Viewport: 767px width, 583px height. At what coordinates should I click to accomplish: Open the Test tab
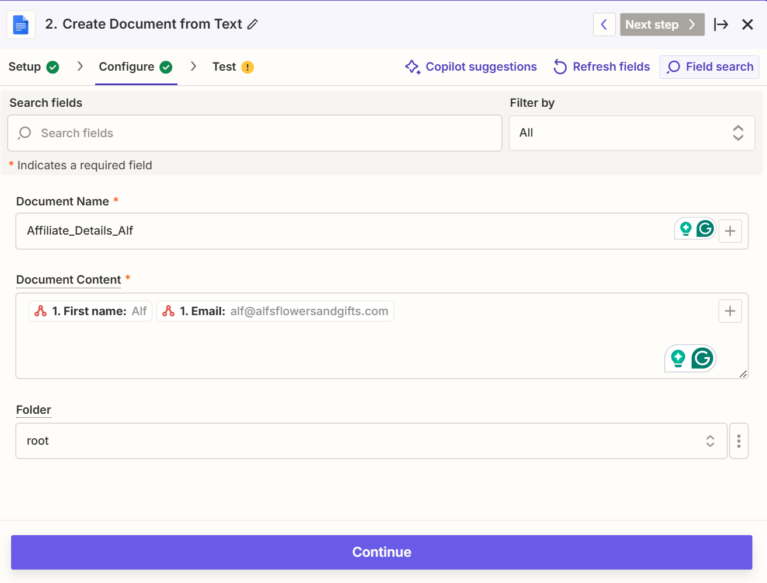[x=233, y=67]
